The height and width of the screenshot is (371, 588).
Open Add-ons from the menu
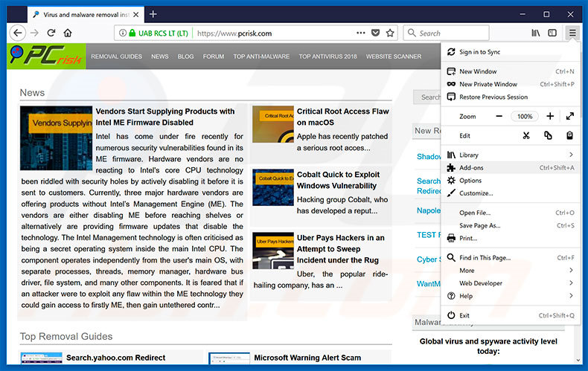click(x=510, y=167)
